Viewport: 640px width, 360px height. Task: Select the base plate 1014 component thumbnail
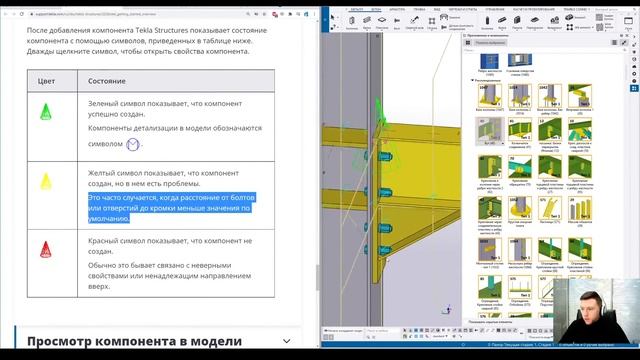[520, 96]
